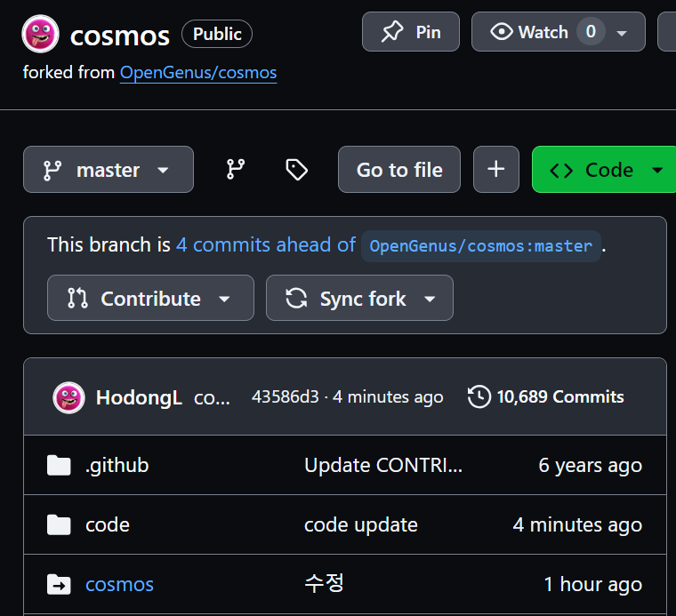The height and width of the screenshot is (616, 676).
Task: Open commit hash 43586d3
Action: pyautogui.click(x=286, y=396)
